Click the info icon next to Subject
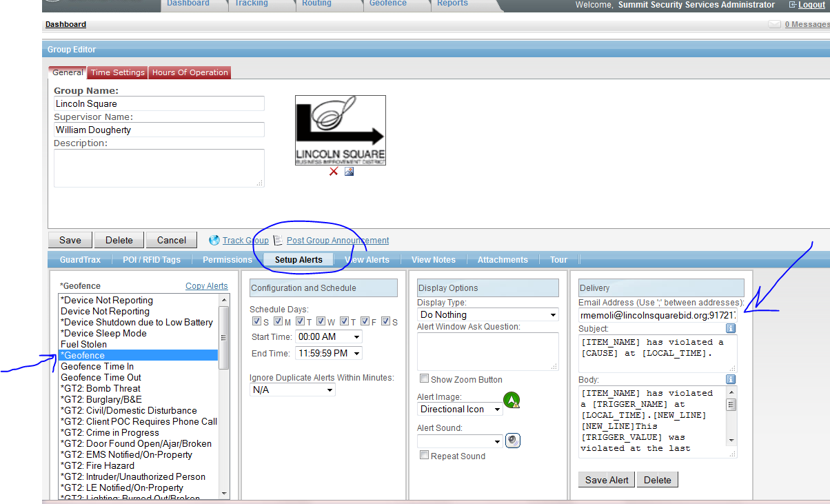The height and width of the screenshot is (504, 830). coord(731,328)
